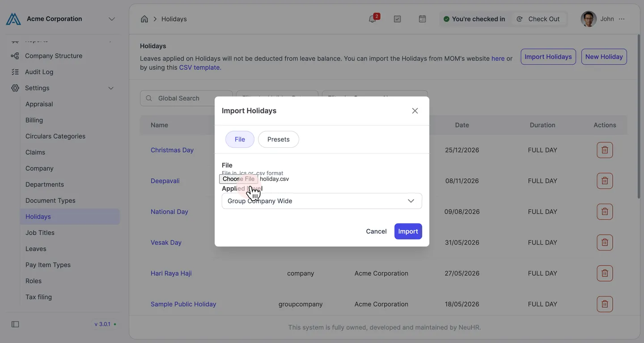Delete the Vesak Day holiday
644x343 pixels.
click(x=605, y=243)
